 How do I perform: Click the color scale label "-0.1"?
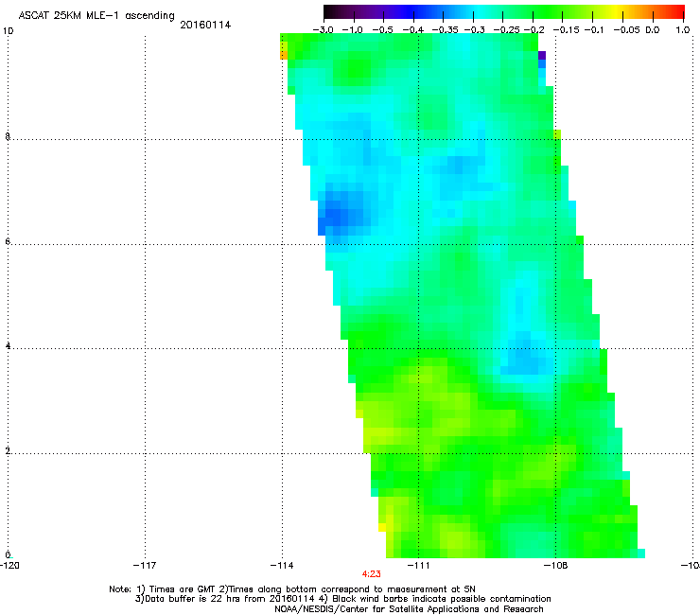click(x=594, y=30)
